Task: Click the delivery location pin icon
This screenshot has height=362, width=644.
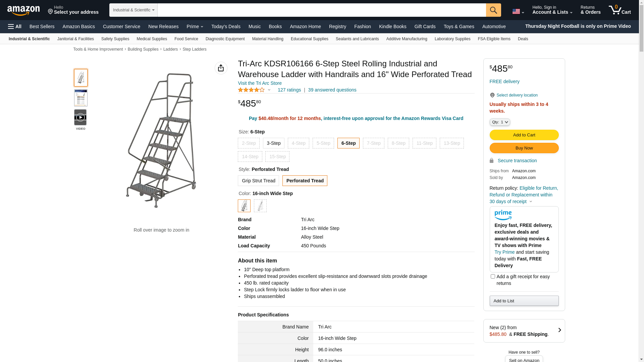Action: point(492,95)
